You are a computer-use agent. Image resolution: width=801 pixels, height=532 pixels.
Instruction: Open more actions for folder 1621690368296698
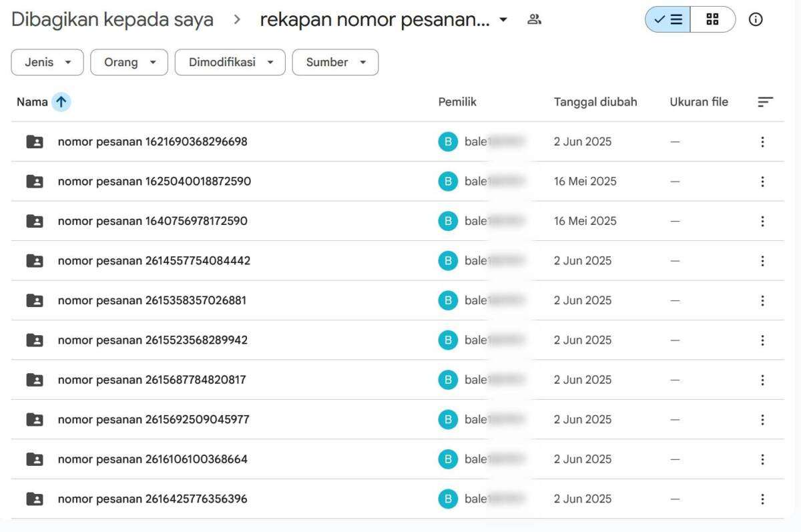click(762, 142)
